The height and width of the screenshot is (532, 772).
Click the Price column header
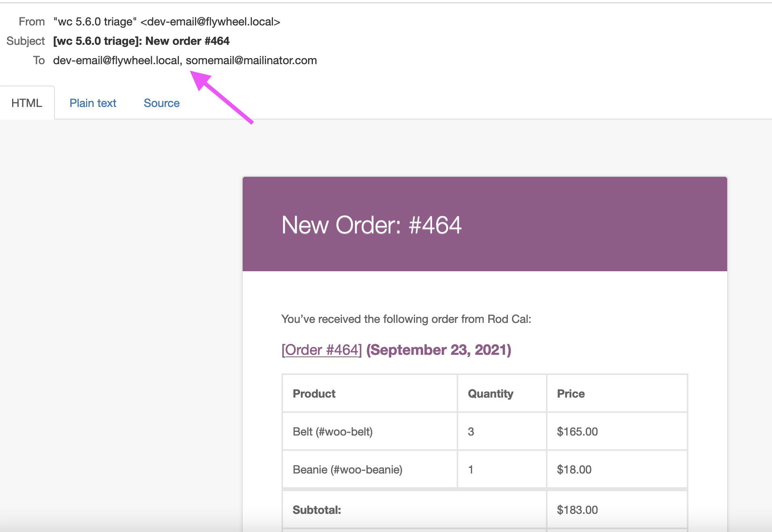coord(570,394)
